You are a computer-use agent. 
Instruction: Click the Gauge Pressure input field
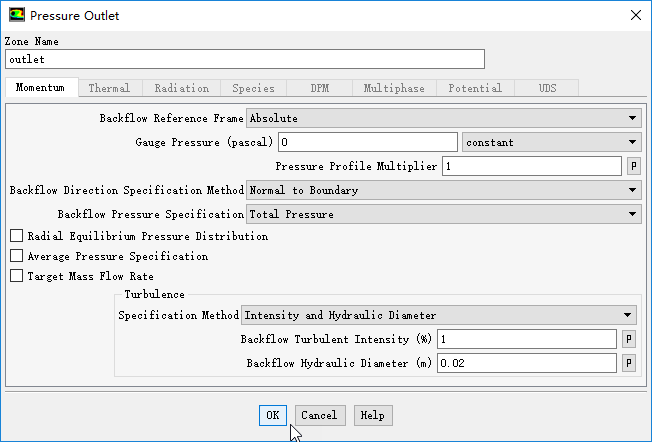367,142
